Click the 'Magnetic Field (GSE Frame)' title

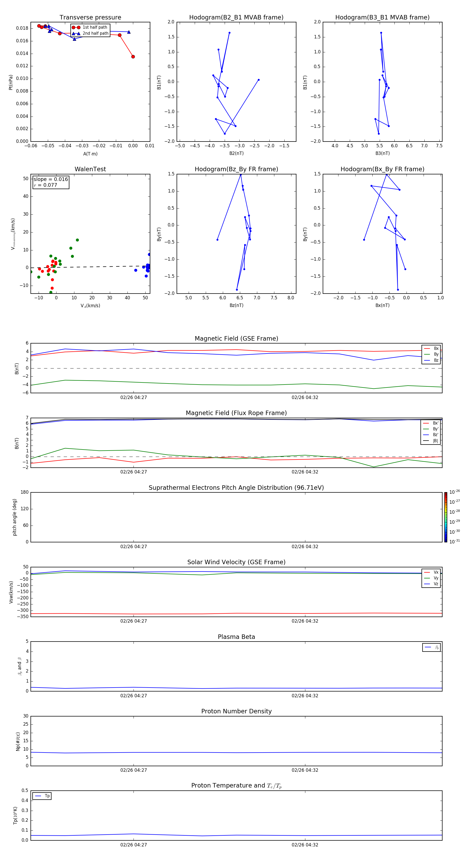(236, 339)
